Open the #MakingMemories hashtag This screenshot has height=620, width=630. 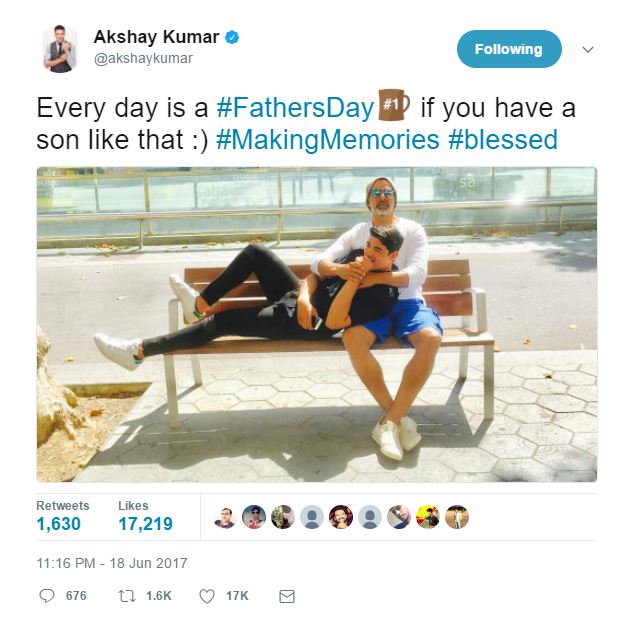[x=327, y=139]
